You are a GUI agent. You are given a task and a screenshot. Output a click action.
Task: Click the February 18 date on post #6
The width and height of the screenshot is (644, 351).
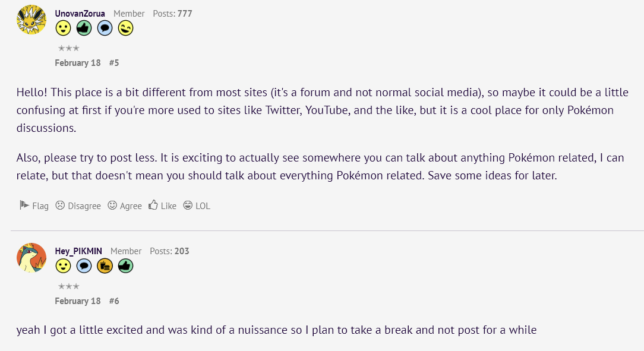click(x=78, y=301)
